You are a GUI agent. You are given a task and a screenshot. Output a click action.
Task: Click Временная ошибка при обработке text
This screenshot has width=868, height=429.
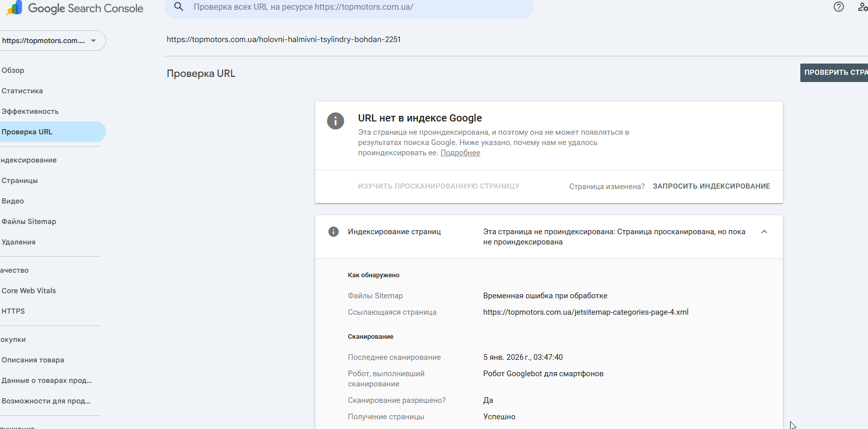point(545,296)
